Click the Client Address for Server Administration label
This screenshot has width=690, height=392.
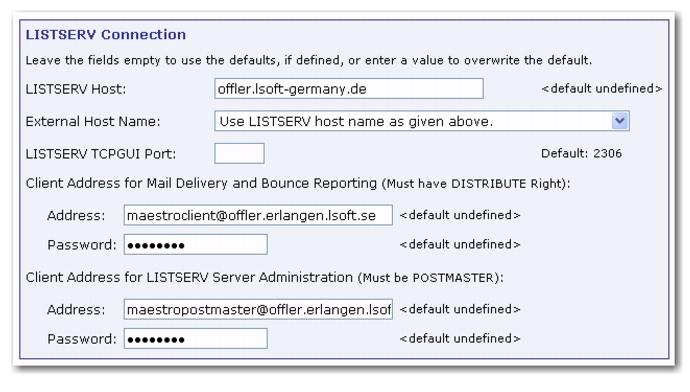point(189,278)
